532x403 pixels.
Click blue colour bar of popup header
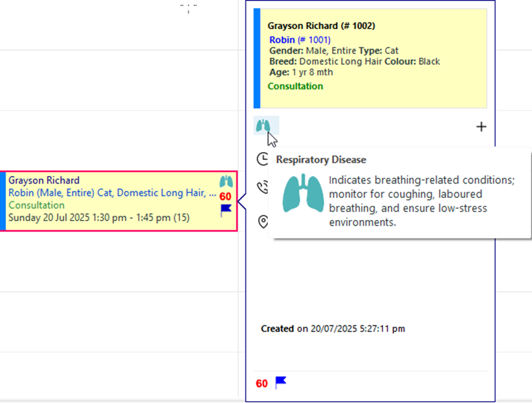pyautogui.click(x=257, y=58)
